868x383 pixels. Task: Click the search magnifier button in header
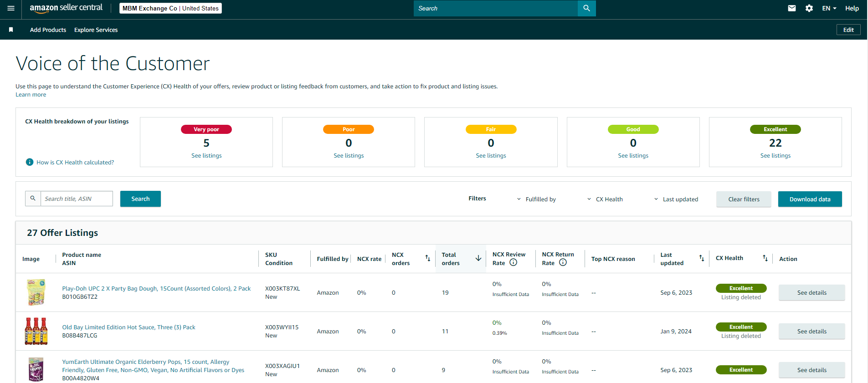586,8
